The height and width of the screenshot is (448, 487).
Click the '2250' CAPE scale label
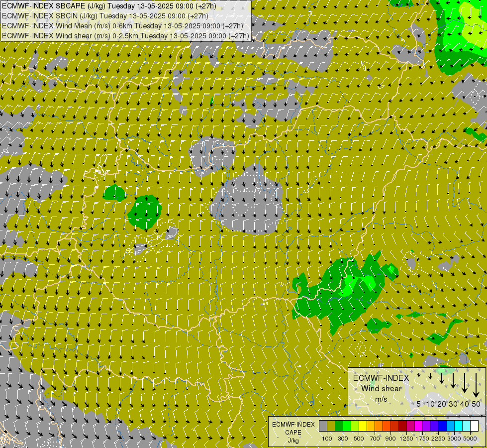tap(438, 439)
